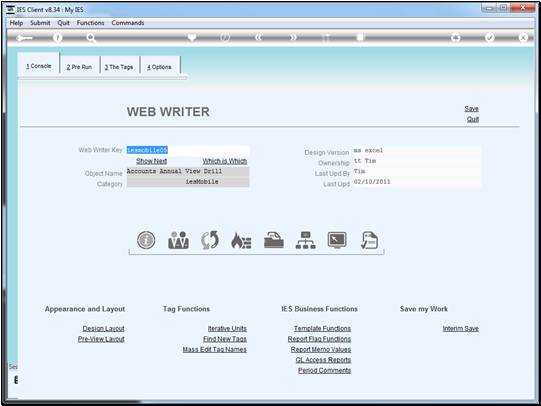Switch to the Pre Run tab

pyautogui.click(x=79, y=67)
